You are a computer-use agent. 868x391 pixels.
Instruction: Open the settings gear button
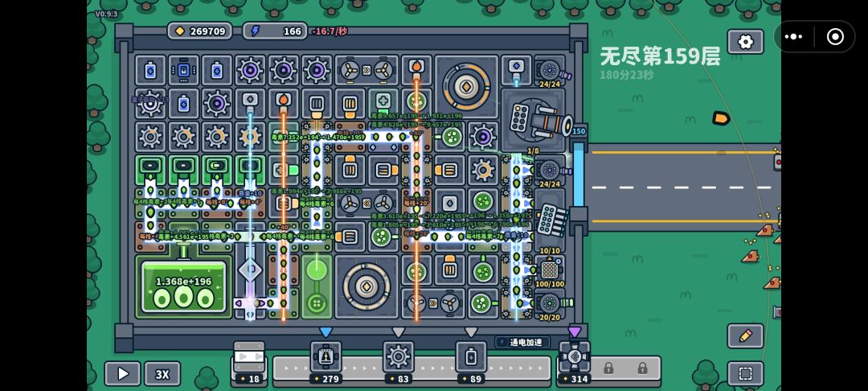click(x=745, y=42)
